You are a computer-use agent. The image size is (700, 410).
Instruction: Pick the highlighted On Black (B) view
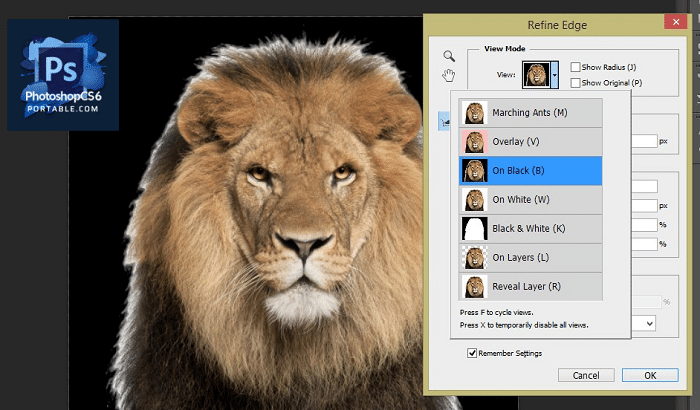click(530, 170)
